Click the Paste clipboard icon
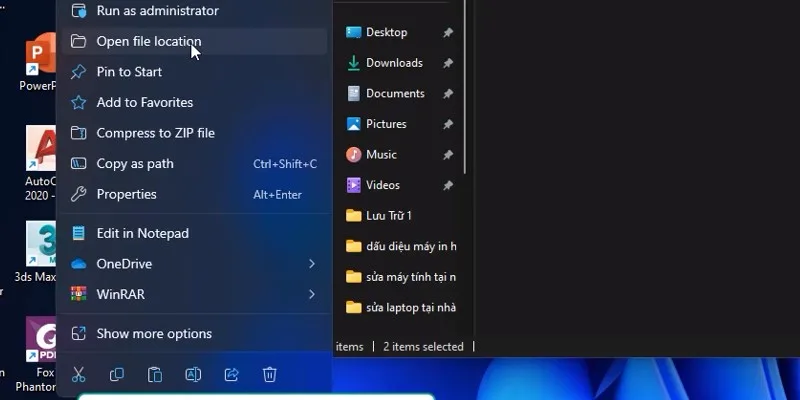Image resolution: width=800 pixels, height=400 pixels. click(155, 374)
